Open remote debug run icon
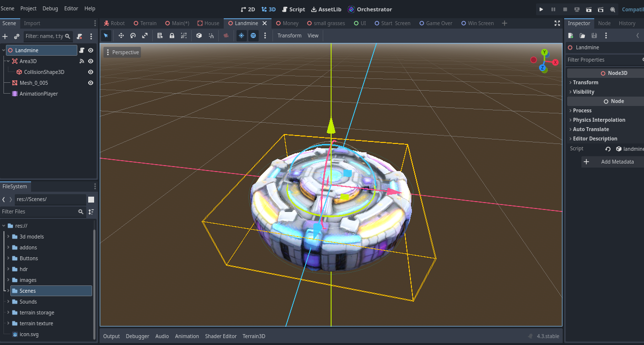 tap(577, 9)
